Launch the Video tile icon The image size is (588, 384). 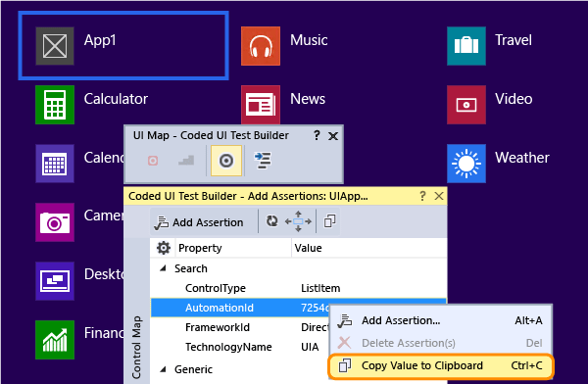466,105
